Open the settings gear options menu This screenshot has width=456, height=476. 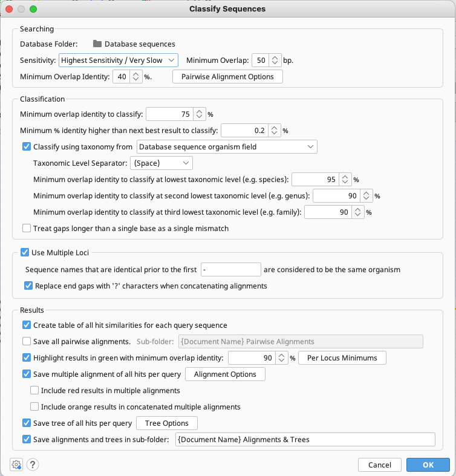click(x=16, y=465)
